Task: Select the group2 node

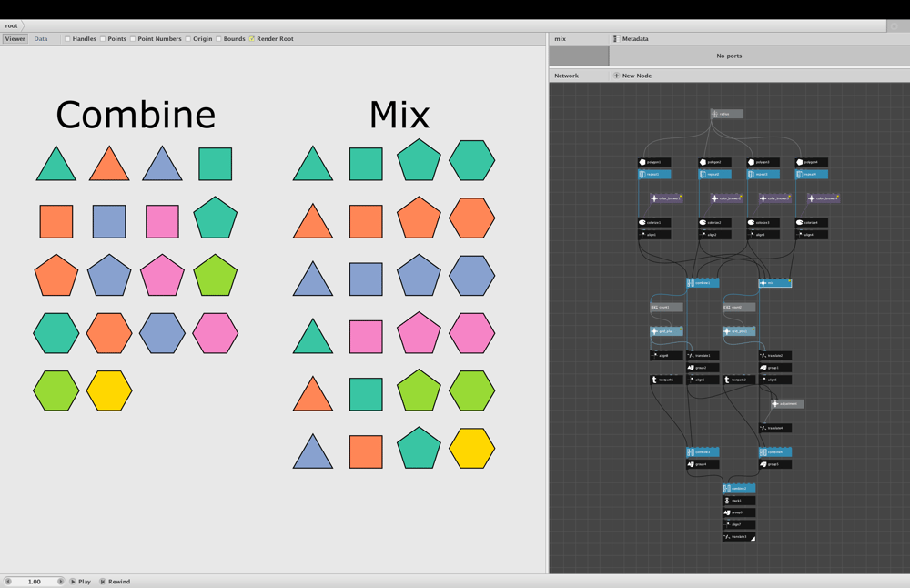Action: (x=703, y=368)
